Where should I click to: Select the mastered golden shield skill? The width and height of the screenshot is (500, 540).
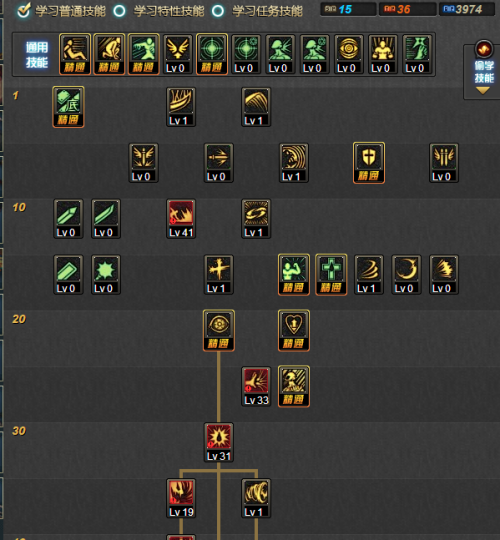(369, 163)
